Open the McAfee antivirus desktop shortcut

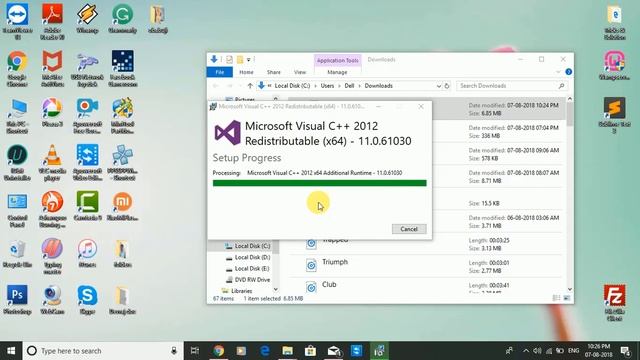(52, 68)
